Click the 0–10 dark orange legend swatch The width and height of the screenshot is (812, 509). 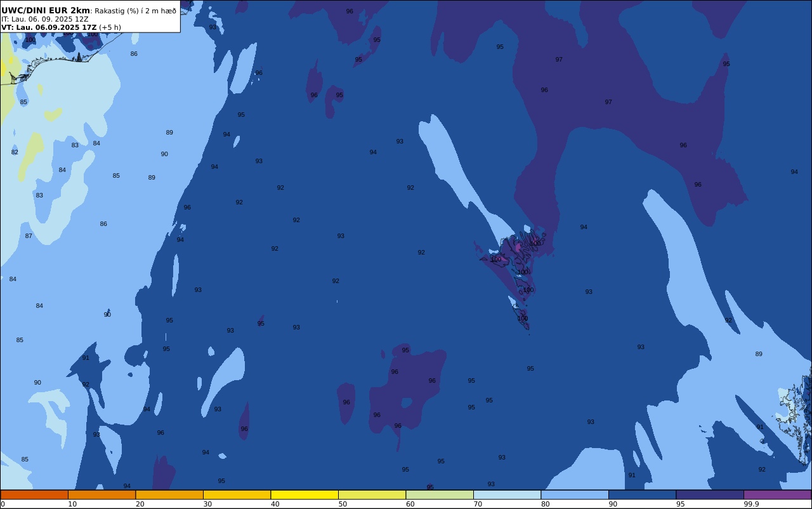click(34, 494)
